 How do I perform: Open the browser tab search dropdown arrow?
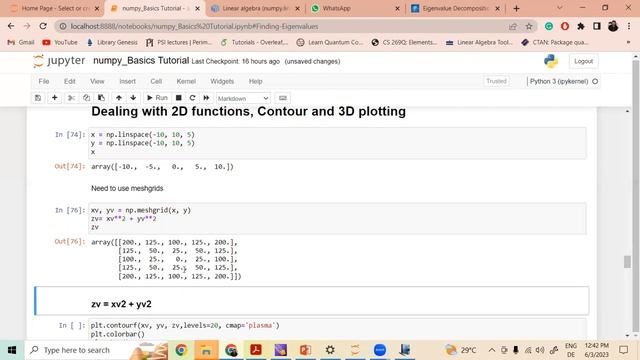pos(560,8)
